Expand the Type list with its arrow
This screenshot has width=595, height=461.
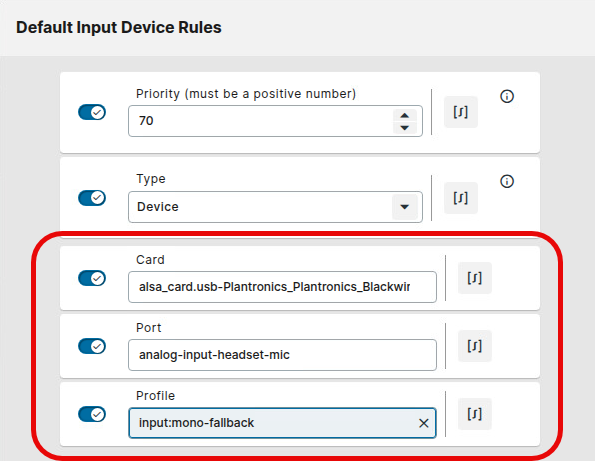click(x=405, y=207)
